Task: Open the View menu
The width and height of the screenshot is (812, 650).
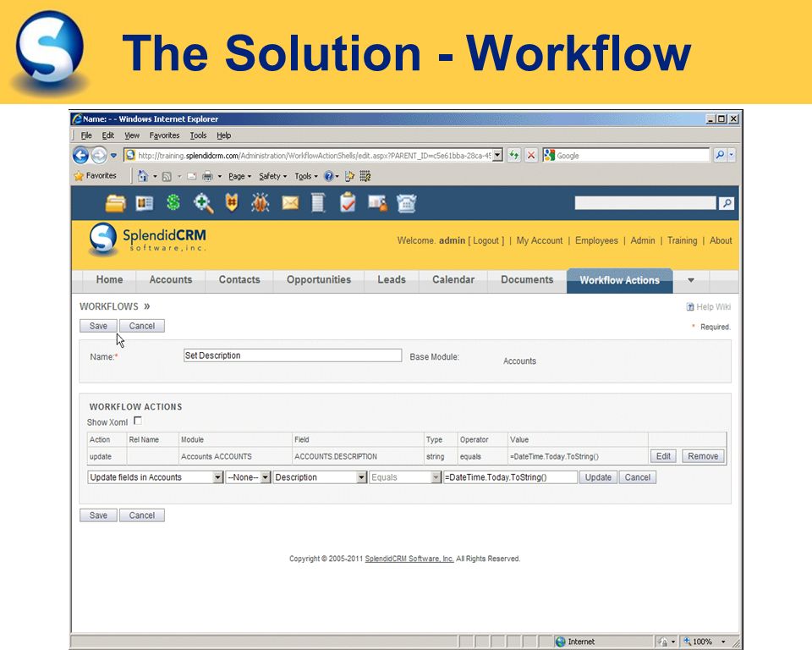Action: click(132, 135)
